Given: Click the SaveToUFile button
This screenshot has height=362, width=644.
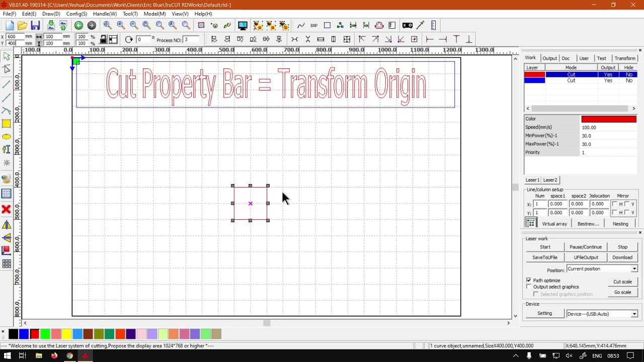Looking at the screenshot, I should [545, 257].
